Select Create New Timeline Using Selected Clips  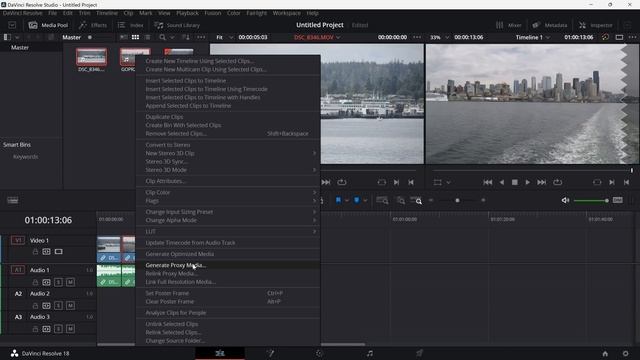pyautogui.click(x=228, y=61)
